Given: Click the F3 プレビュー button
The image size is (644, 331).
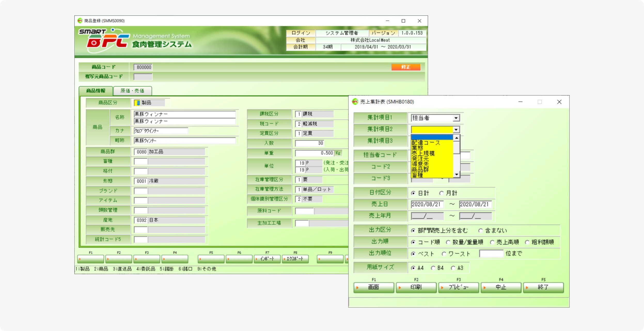Looking at the screenshot, I should pos(459,287).
